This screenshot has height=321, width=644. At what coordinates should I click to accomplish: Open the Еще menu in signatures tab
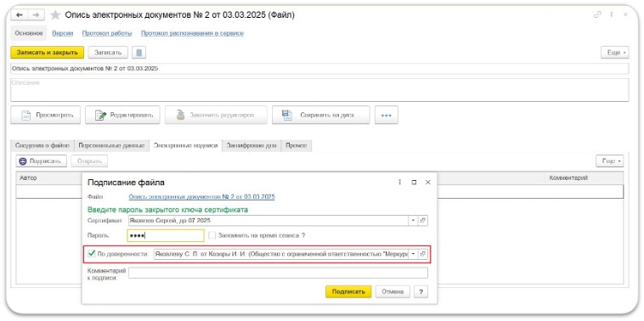[609, 161]
